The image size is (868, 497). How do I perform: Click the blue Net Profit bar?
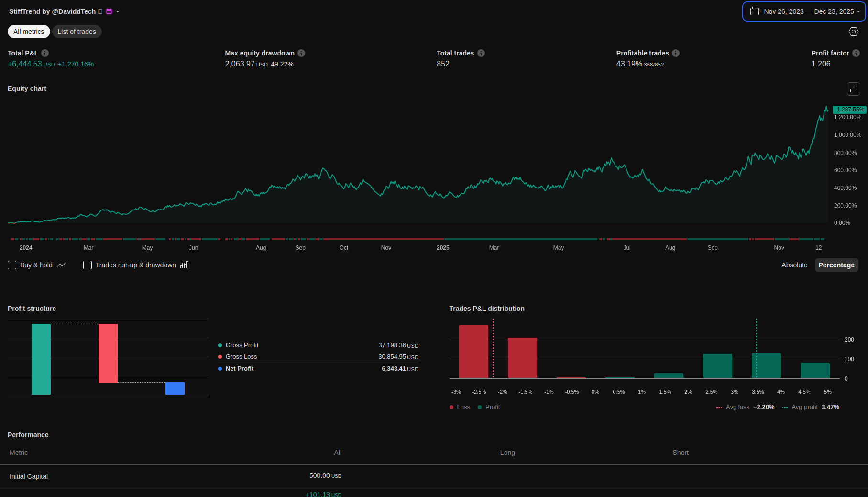pyautogui.click(x=175, y=388)
